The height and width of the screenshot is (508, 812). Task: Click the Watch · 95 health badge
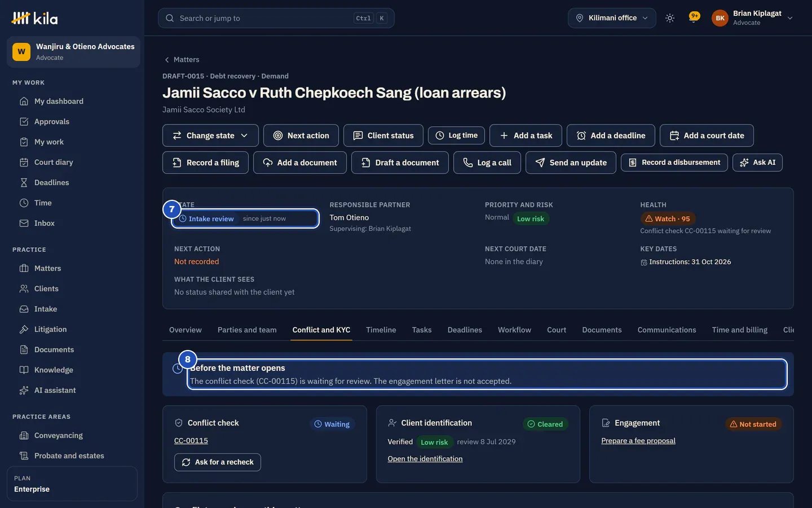pos(668,219)
